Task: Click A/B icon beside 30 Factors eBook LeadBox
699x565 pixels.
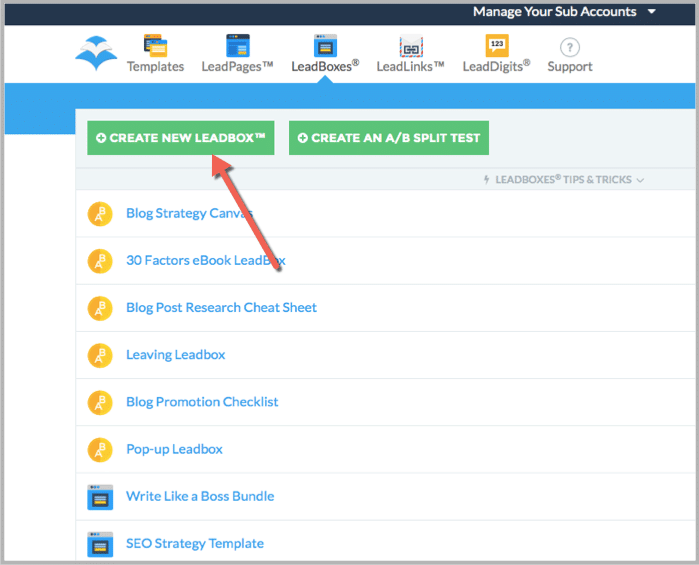Action: tap(100, 261)
